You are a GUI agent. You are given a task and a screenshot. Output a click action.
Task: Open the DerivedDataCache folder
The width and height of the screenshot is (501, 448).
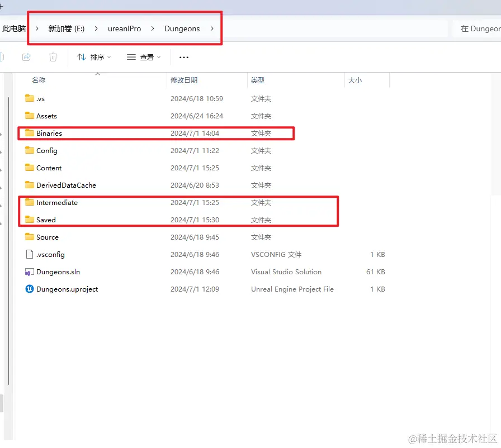[67, 185]
